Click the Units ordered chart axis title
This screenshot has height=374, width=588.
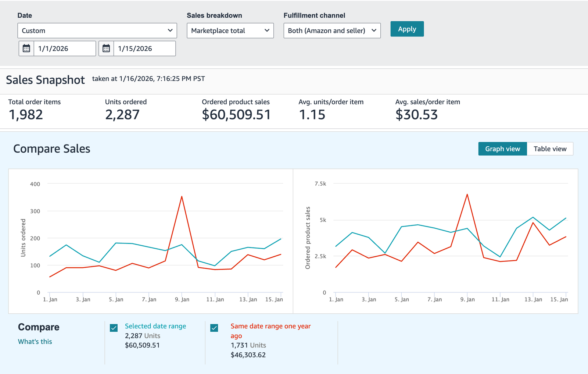pyautogui.click(x=23, y=238)
